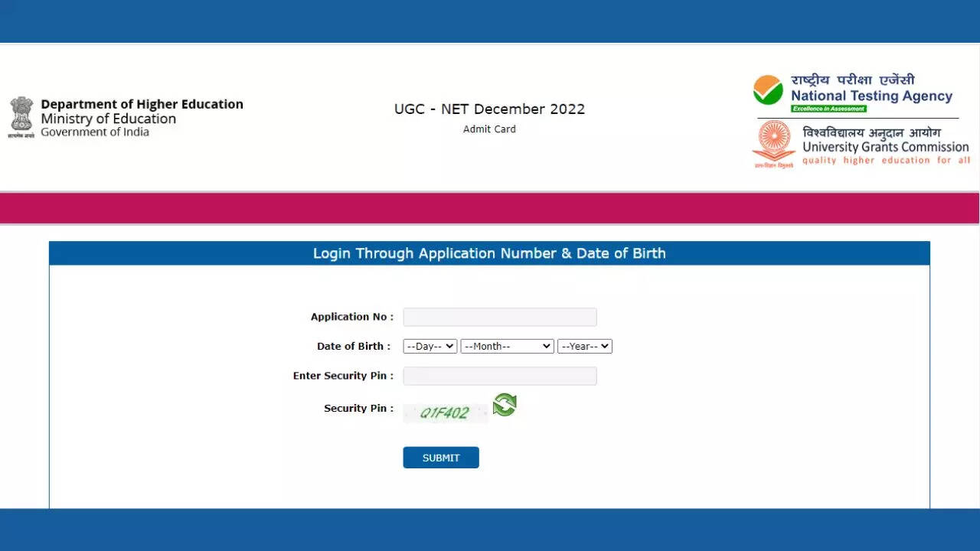Click the Enter Security Pin text box

tap(500, 376)
